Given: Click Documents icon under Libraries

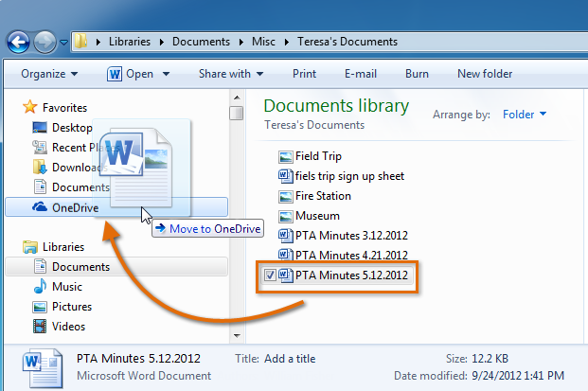Looking at the screenshot, I should click(x=40, y=266).
